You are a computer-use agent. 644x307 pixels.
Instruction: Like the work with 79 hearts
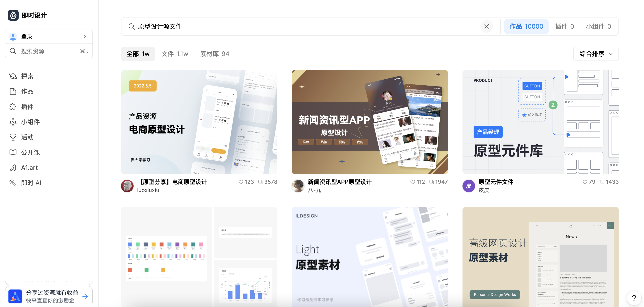(x=585, y=182)
